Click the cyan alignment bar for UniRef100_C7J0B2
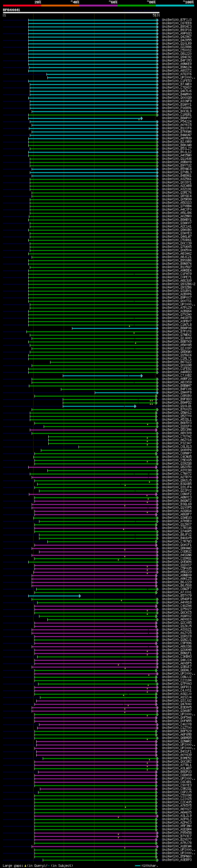This screenshot has height=868, width=197. tap(103, 375)
